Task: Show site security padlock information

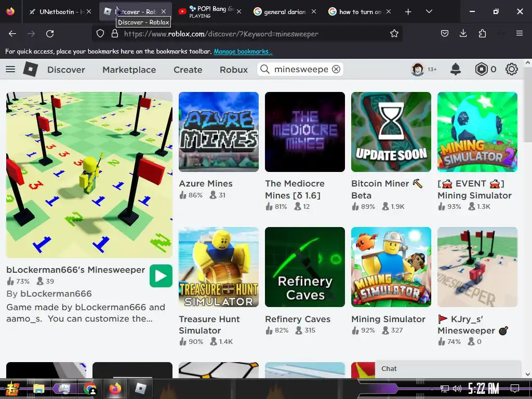Action: point(115,34)
